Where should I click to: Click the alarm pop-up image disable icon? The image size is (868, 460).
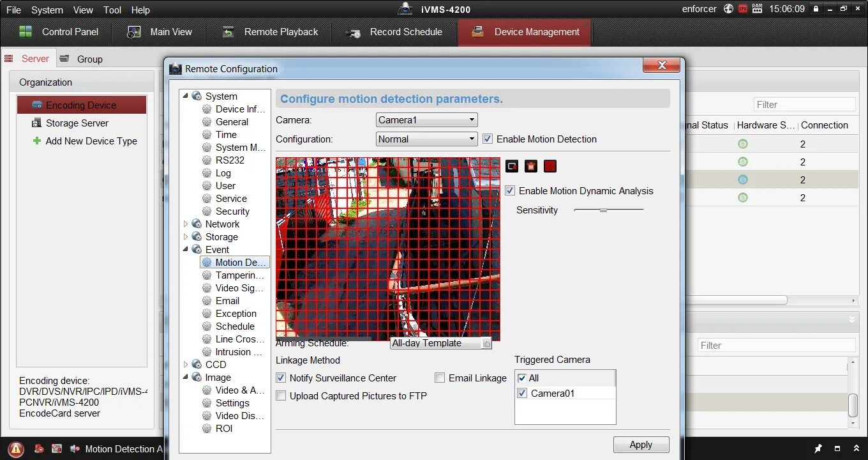coord(57,449)
